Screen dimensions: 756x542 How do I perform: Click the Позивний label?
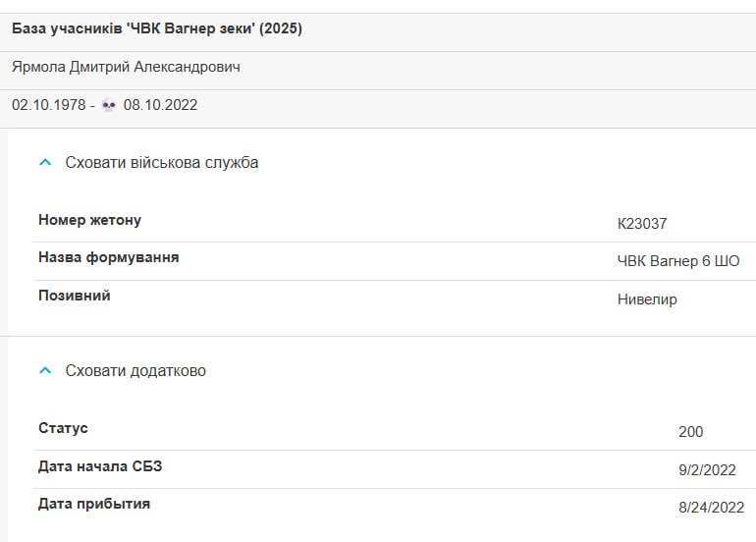75,296
